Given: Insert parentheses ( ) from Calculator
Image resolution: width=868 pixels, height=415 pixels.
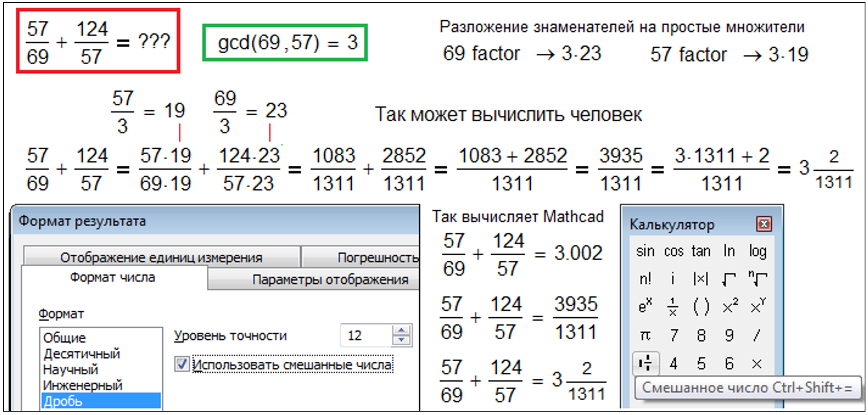Looking at the screenshot, I should (701, 307).
